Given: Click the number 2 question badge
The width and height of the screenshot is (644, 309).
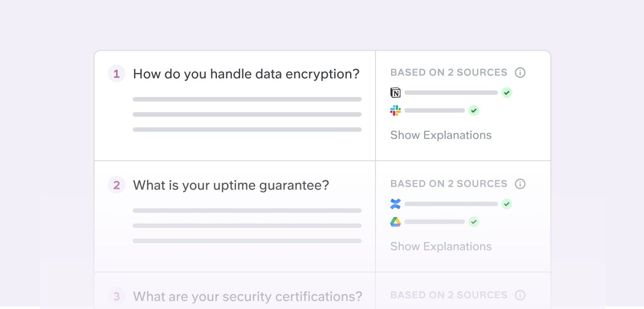Looking at the screenshot, I should [117, 185].
